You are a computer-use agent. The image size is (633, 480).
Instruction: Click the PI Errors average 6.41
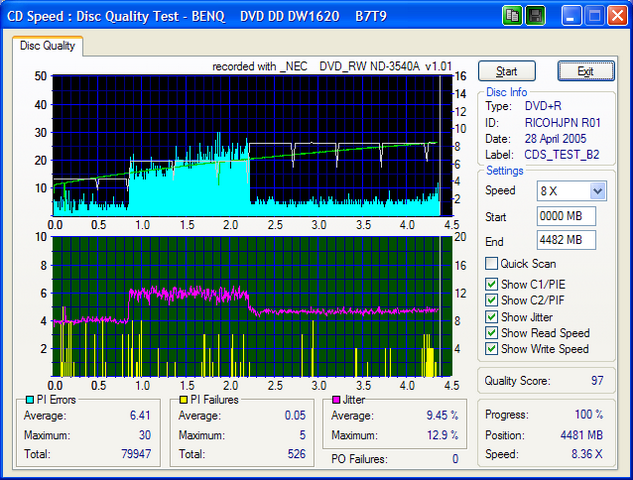coord(140,415)
